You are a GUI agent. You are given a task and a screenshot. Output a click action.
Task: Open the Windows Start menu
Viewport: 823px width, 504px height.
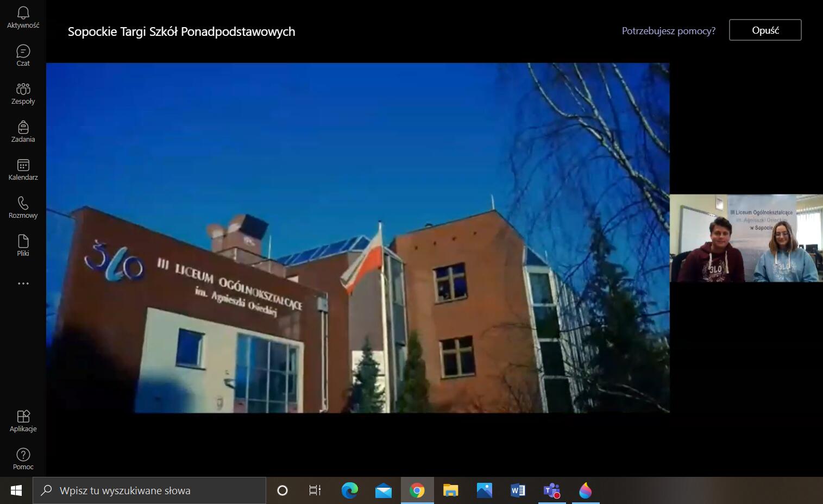(x=16, y=490)
